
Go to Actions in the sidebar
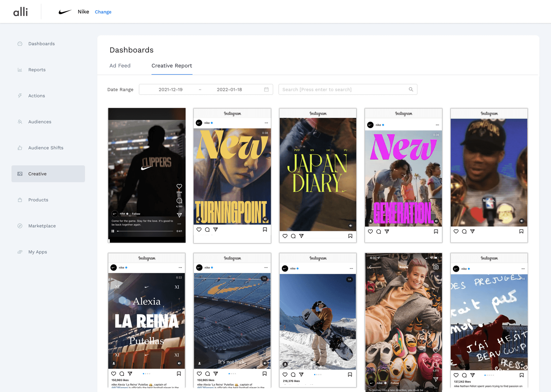tap(37, 96)
